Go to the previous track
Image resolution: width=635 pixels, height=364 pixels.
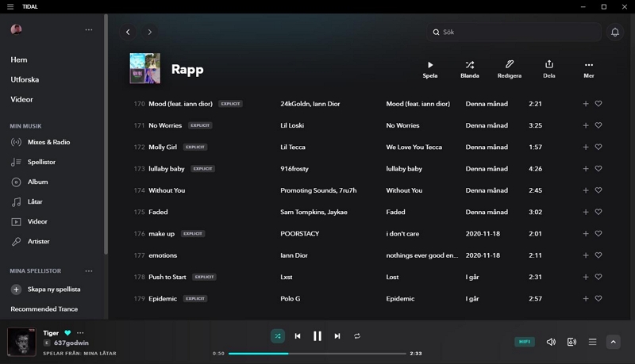tap(298, 336)
